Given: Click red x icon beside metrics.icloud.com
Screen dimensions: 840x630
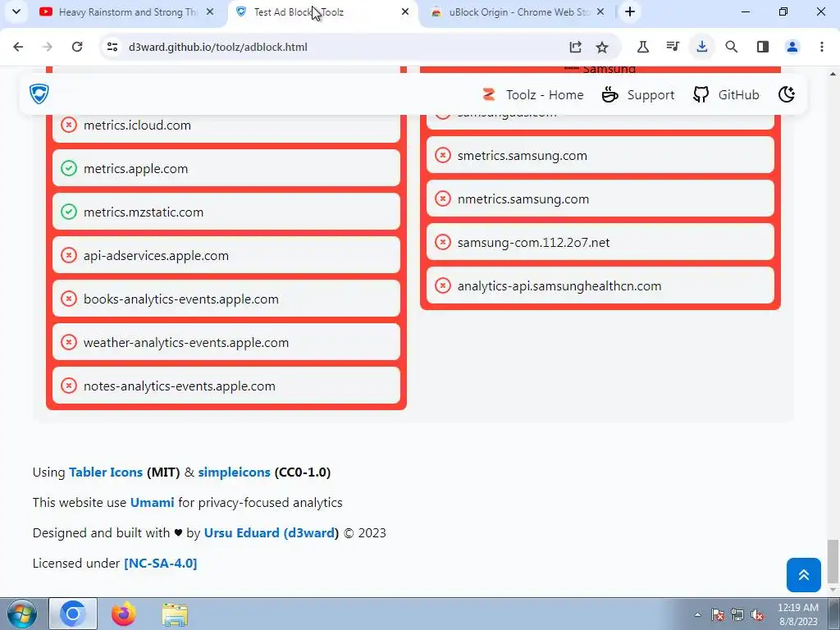Looking at the screenshot, I should (x=69, y=125).
